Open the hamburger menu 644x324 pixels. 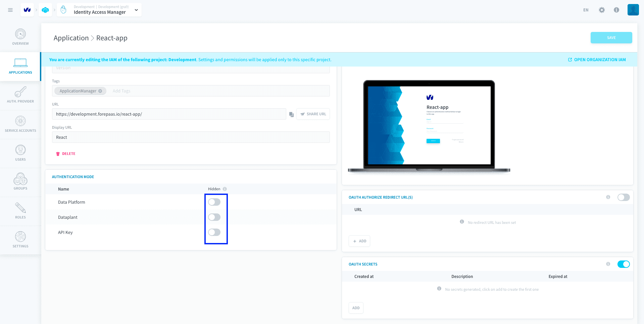(x=10, y=10)
